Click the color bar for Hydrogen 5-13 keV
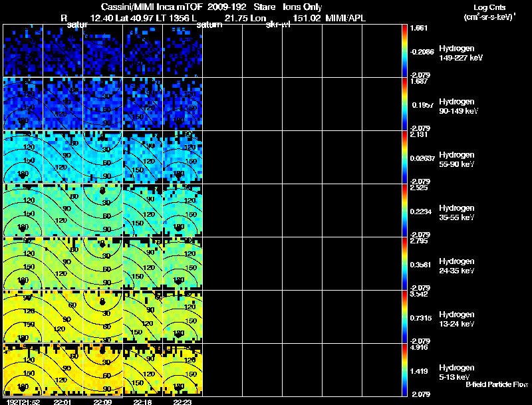Screen dimensions: 532x405 pyautogui.click(x=405, y=370)
